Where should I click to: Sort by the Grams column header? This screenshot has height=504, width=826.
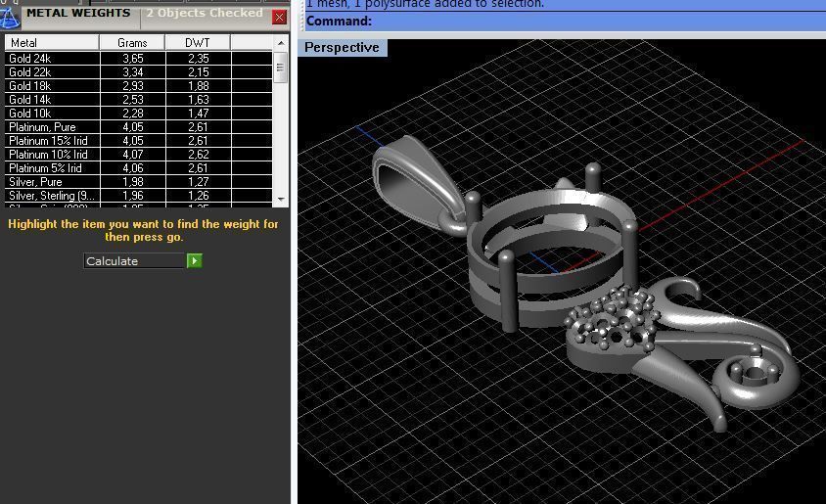pyautogui.click(x=132, y=43)
